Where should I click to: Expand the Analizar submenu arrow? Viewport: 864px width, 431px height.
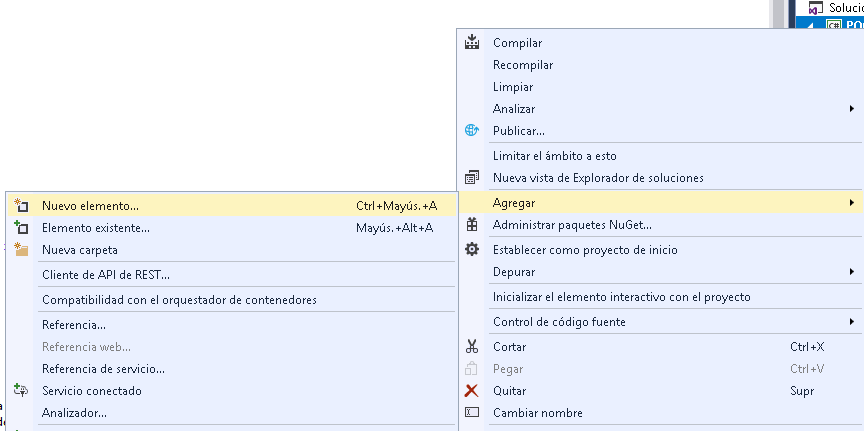[852, 109]
